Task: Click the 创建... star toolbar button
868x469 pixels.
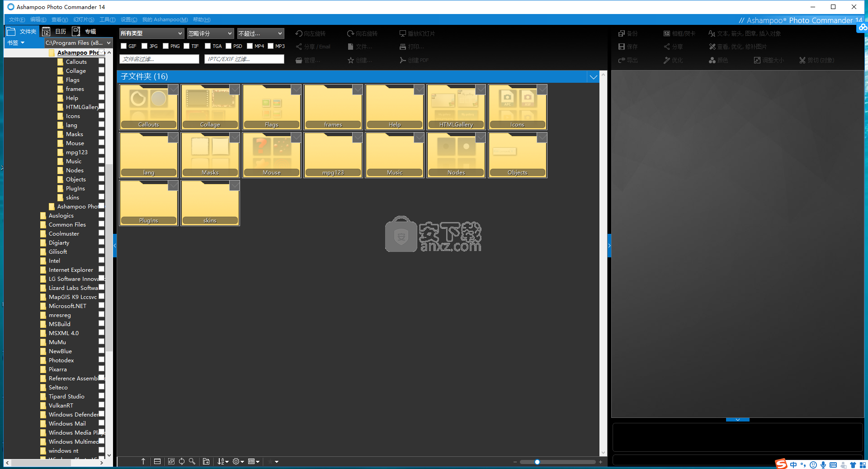Action: pos(360,60)
